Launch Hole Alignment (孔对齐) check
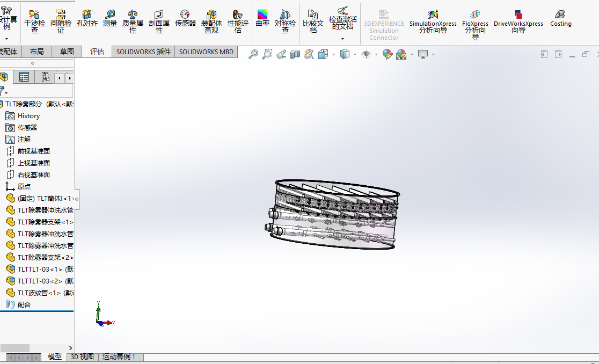The image size is (599, 364). pyautogui.click(x=87, y=18)
